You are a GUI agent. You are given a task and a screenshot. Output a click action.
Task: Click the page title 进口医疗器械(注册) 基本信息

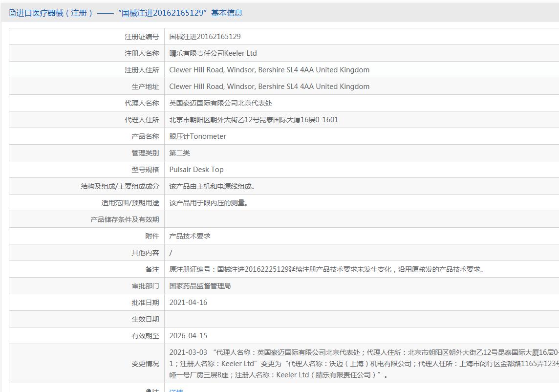[x=129, y=13]
